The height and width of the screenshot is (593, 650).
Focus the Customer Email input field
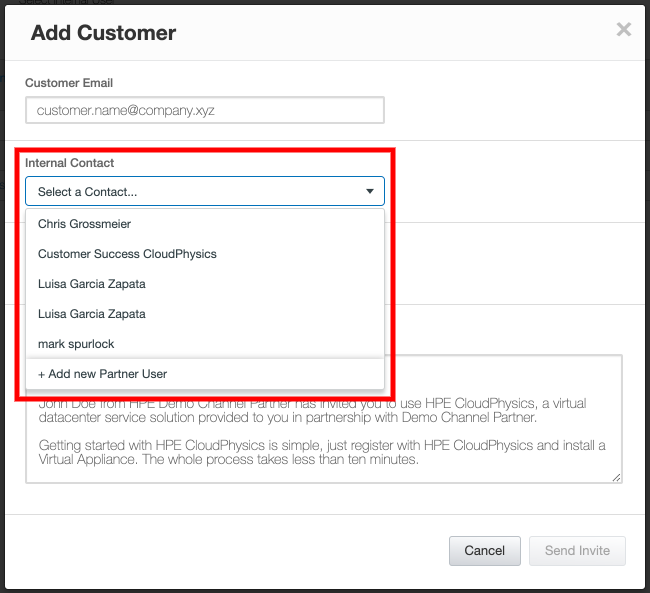204,110
